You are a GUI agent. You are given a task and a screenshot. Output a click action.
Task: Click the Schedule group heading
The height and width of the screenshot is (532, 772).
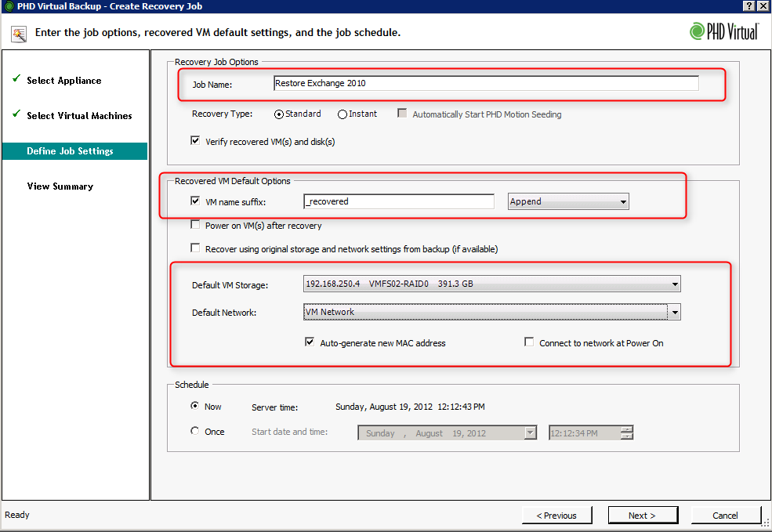tap(191, 385)
